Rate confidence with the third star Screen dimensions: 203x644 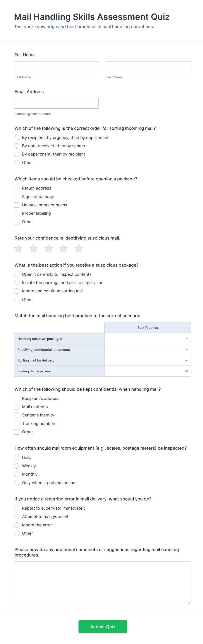click(48, 248)
